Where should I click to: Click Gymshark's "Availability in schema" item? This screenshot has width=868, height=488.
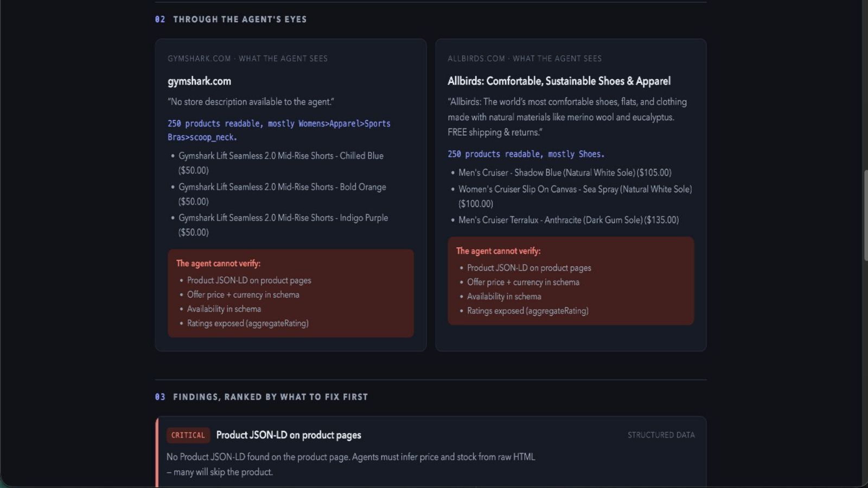224,309
